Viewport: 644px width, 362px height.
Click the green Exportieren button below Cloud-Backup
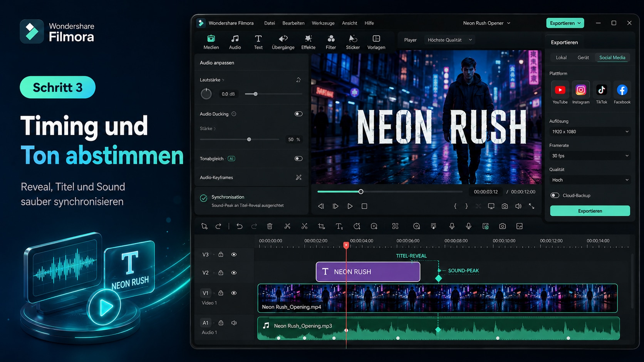pyautogui.click(x=590, y=211)
